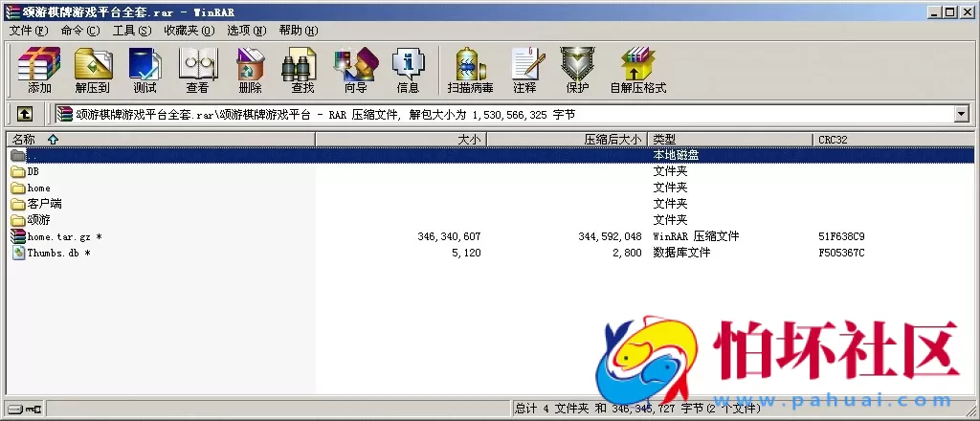Screen dimensions: 980x421
Task: Select the Thumbs.db * file name
Action: point(58,253)
